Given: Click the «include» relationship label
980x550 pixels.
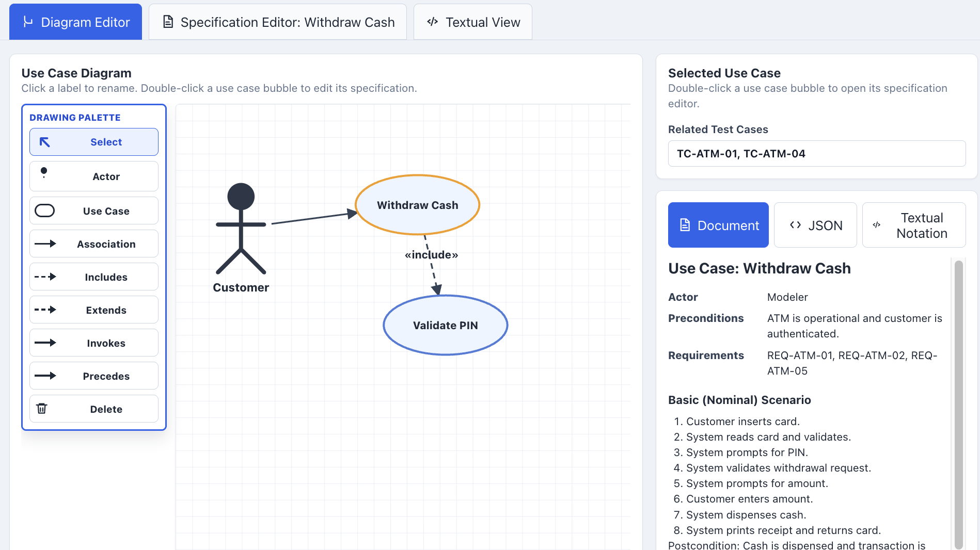Looking at the screenshot, I should 432,255.
